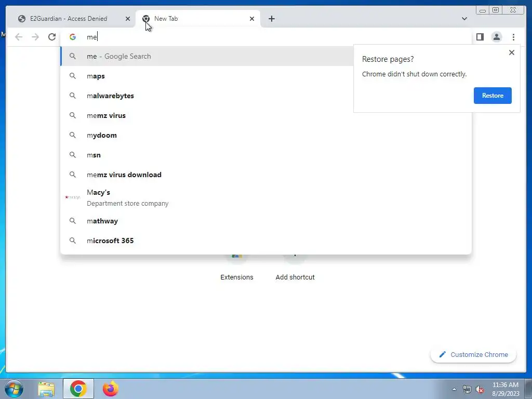The height and width of the screenshot is (399, 532).
Task: Reload the current page
Action: [52, 37]
